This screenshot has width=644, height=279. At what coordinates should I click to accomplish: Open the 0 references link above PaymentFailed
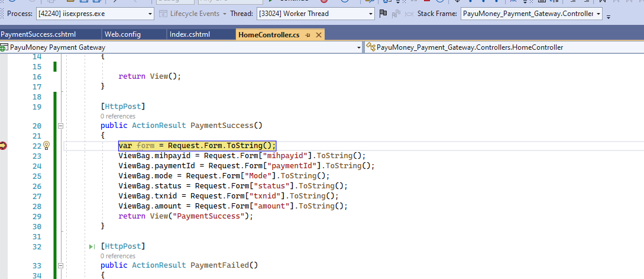click(x=118, y=256)
